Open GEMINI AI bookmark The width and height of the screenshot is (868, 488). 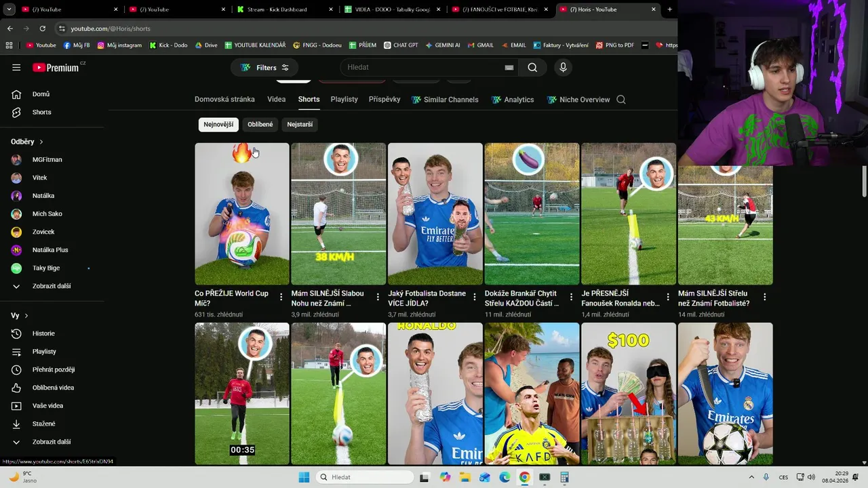[x=443, y=45]
